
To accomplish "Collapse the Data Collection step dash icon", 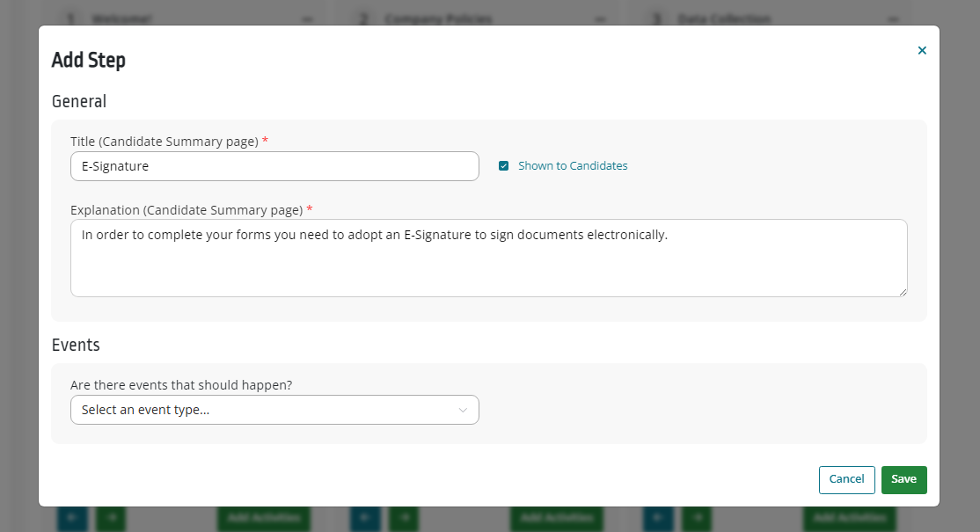I will pyautogui.click(x=894, y=19).
